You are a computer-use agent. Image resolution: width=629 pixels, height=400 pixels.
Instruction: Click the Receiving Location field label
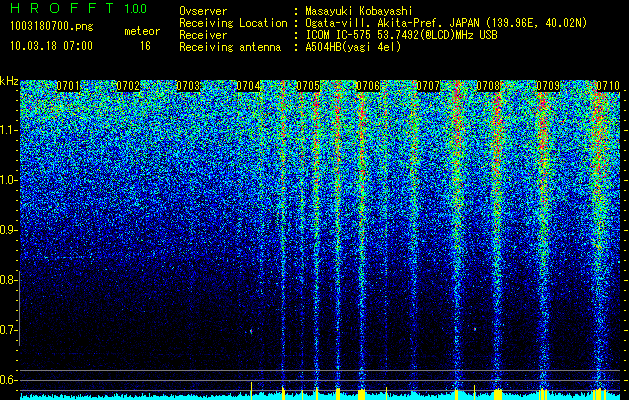[x=233, y=23]
